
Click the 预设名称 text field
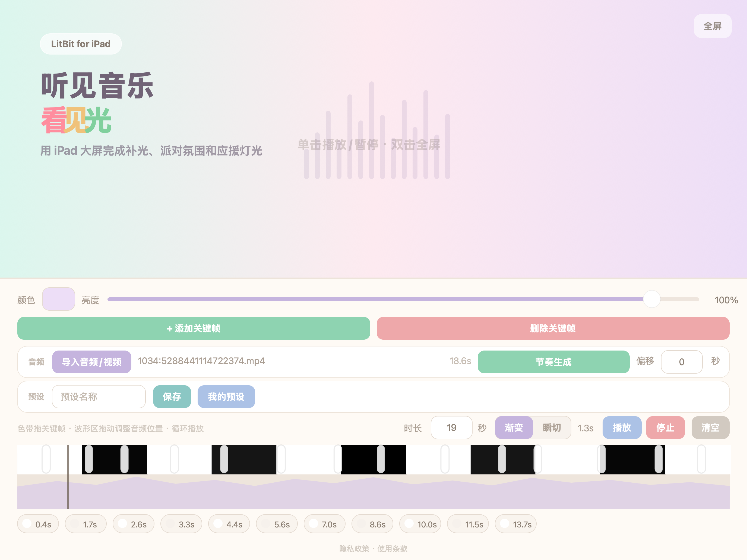click(99, 397)
